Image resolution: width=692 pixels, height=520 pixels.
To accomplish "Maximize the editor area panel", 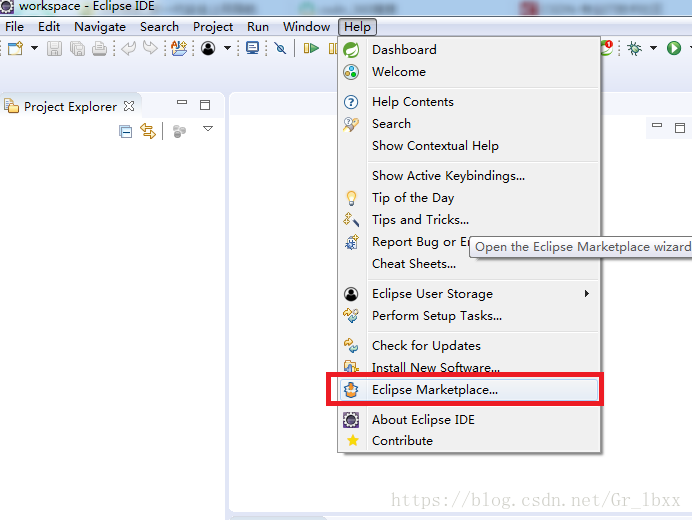I will pyautogui.click(x=680, y=128).
